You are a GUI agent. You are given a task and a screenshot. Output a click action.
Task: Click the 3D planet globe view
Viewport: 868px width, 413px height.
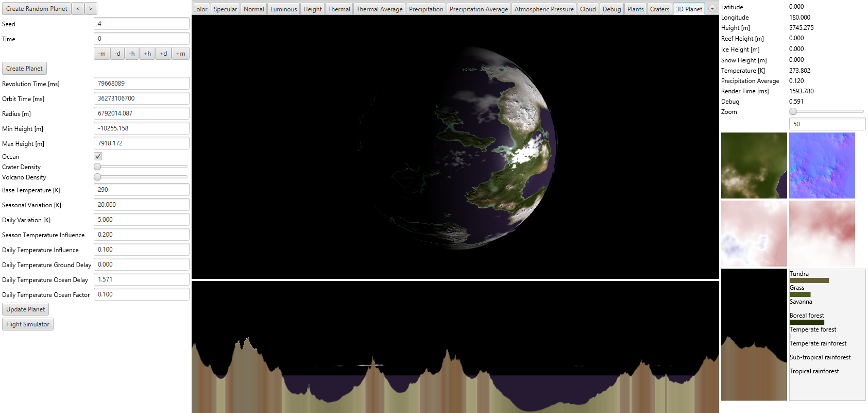click(455, 147)
